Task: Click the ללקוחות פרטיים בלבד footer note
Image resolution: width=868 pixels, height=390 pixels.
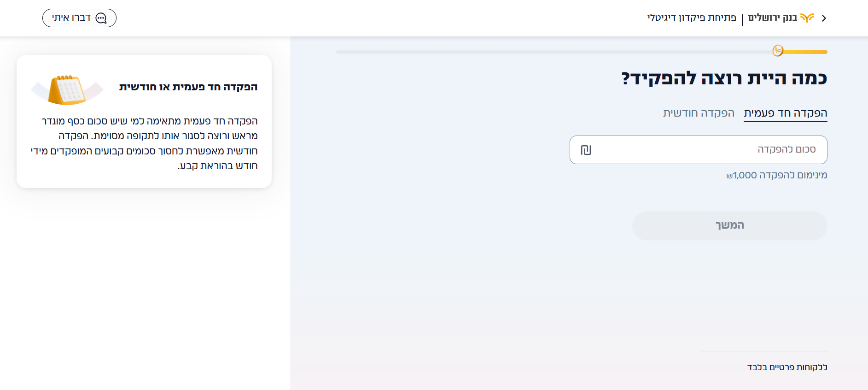Action: 787,367
